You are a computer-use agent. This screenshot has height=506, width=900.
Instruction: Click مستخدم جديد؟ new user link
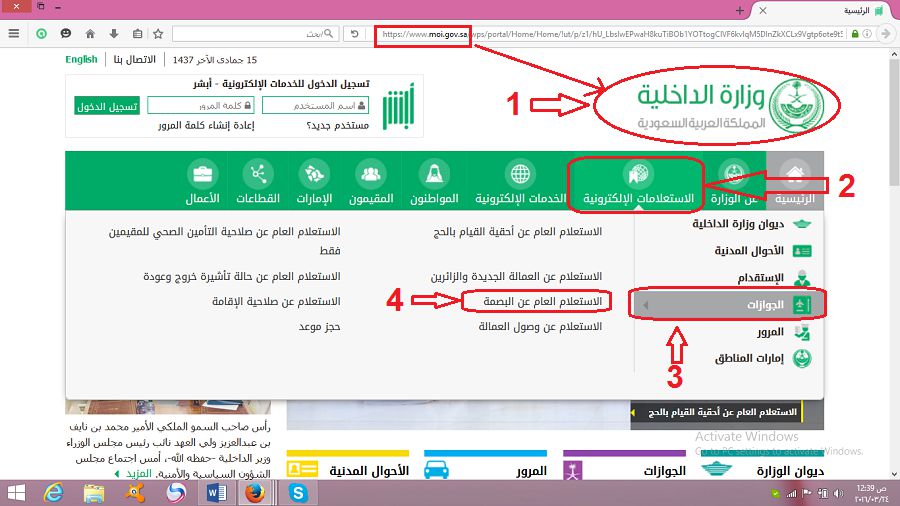point(337,125)
